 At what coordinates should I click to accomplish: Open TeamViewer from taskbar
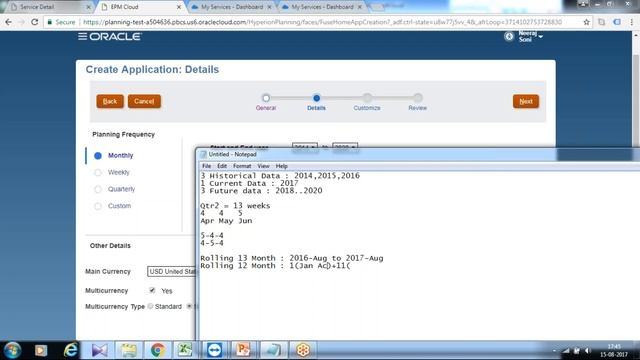pos(214,350)
